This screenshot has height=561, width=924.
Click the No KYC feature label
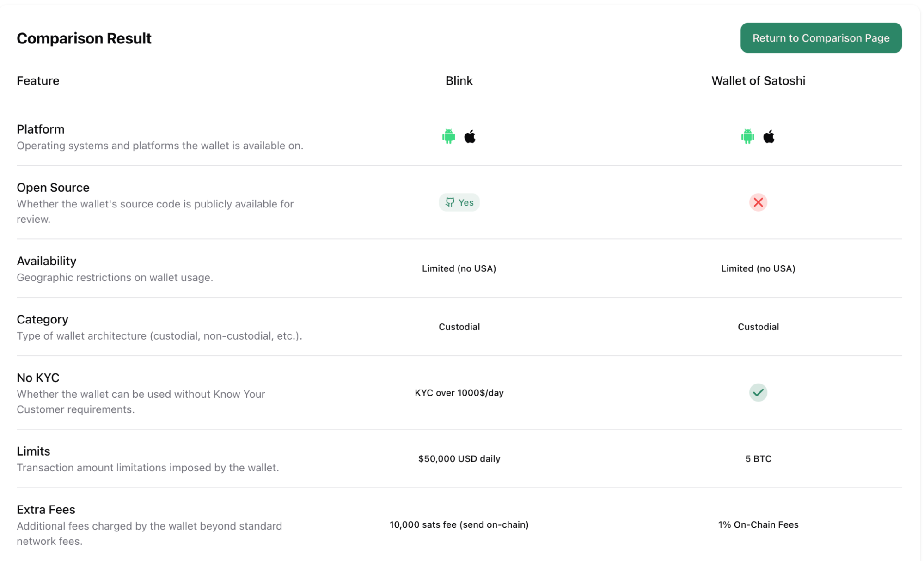[x=38, y=378]
